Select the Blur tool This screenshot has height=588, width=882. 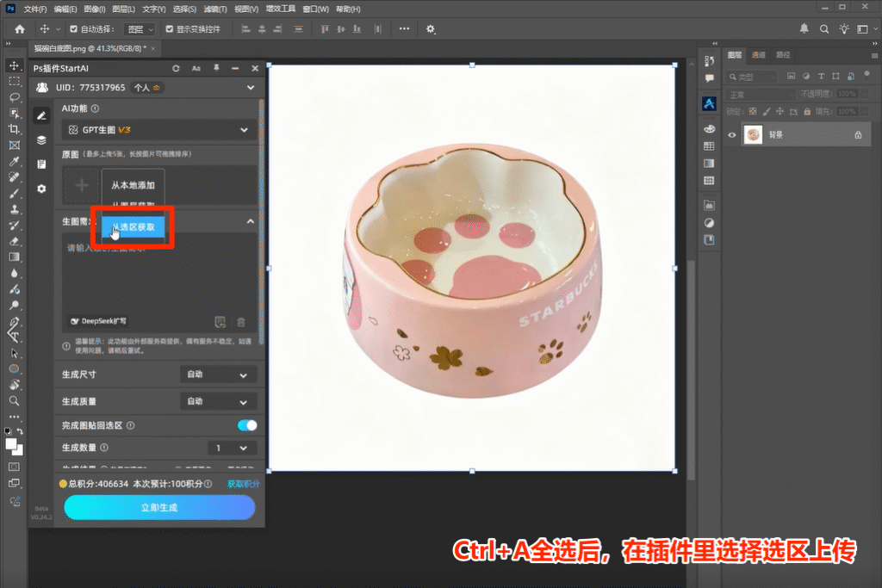[x=14, y=273]
